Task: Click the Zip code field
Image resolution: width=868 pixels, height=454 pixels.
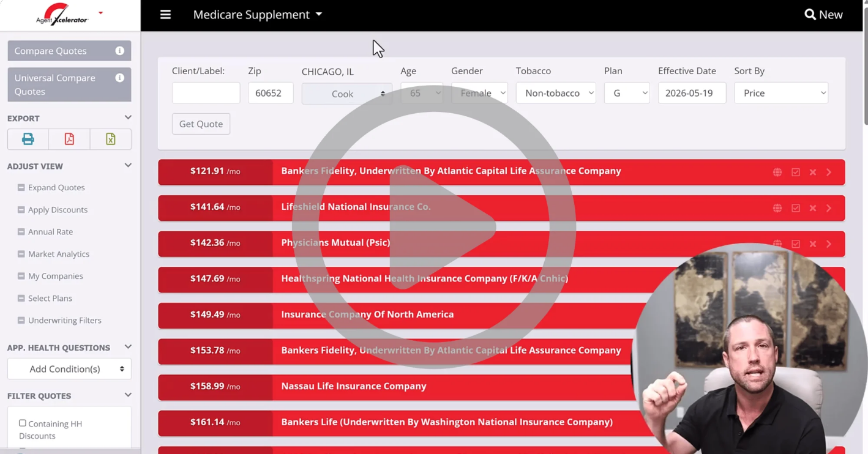Action: pyautogui.click(x=271, y=93)
